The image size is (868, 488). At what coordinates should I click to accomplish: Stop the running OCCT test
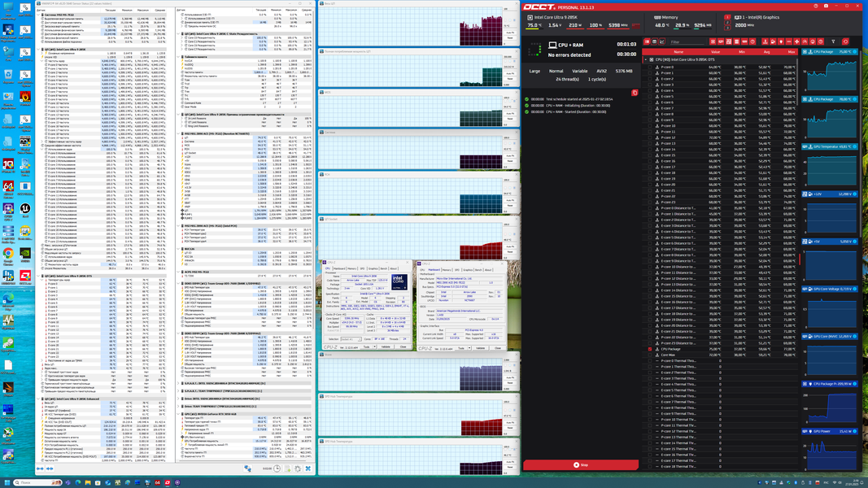tap(581, 464)
